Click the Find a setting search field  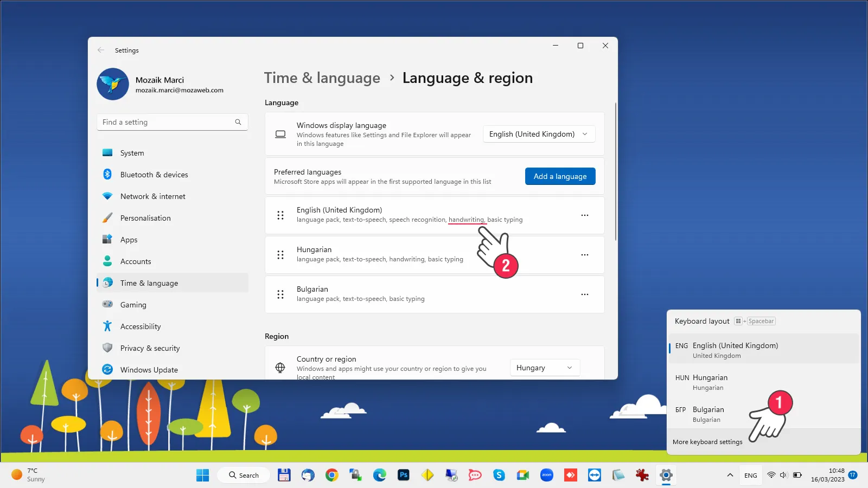click(x=165, y=122)
